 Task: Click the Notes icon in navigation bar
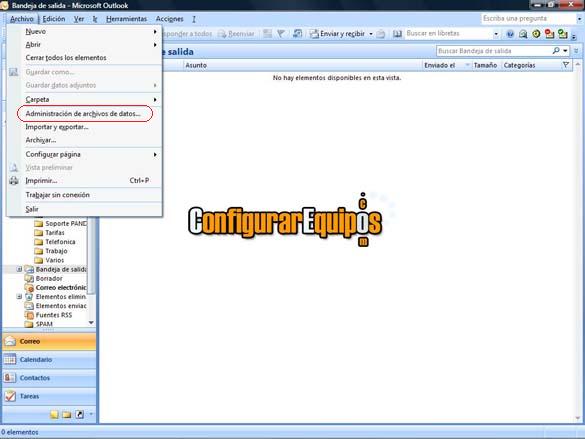[x=54, y=414]
